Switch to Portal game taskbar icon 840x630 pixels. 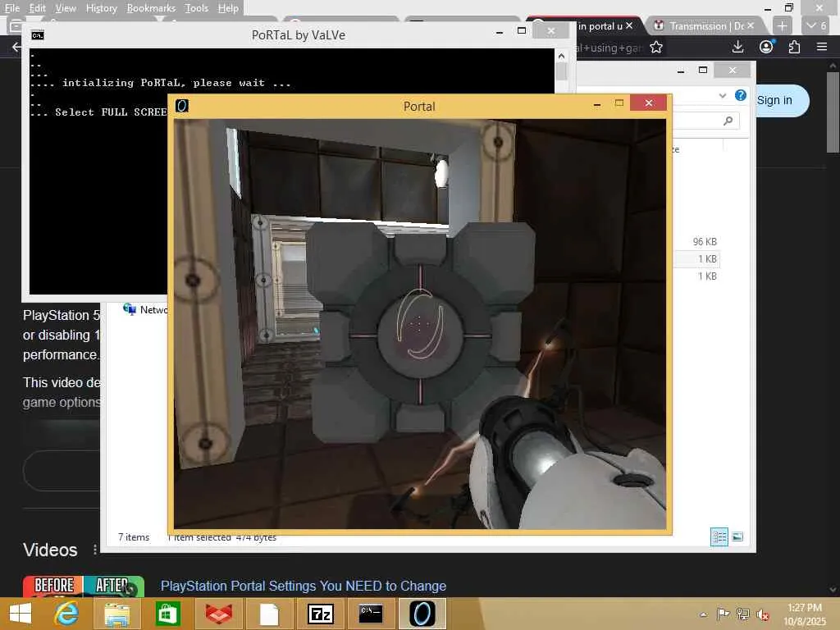[422, 614]
